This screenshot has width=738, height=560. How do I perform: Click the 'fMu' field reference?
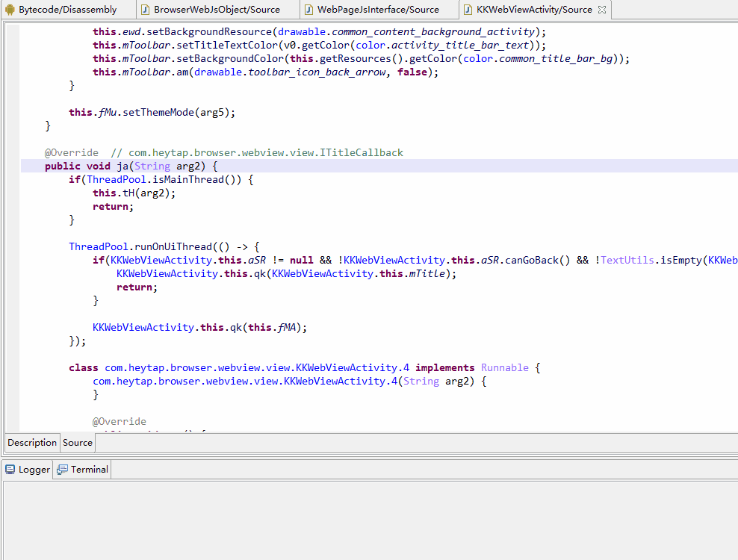pyautogui.click(x=108, y=112)
